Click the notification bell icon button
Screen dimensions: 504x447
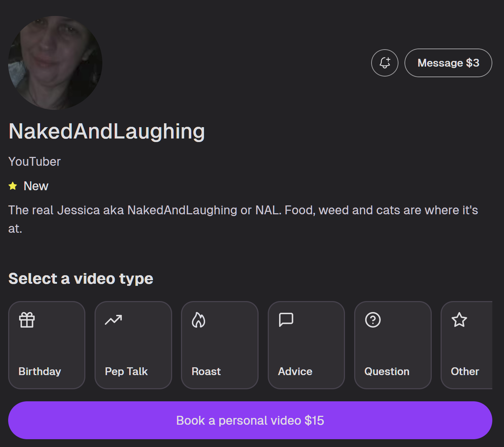tap(385, 63)
